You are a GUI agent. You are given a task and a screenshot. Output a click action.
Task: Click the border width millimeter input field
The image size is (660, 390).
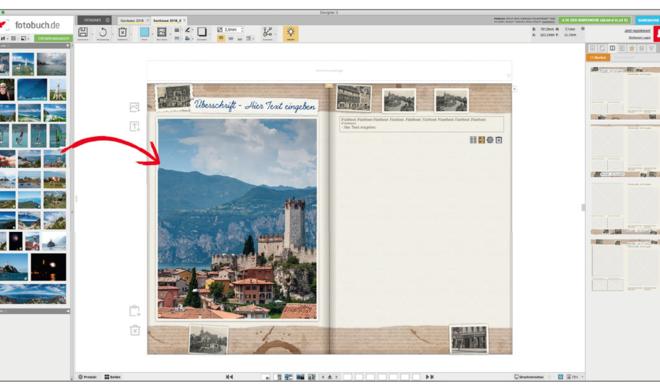(x=231, y=30)
